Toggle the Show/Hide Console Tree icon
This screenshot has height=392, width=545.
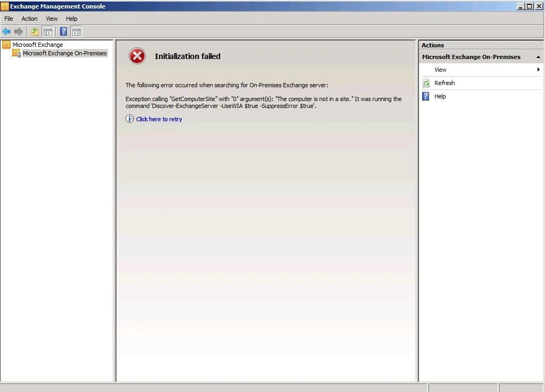[48, 32]
